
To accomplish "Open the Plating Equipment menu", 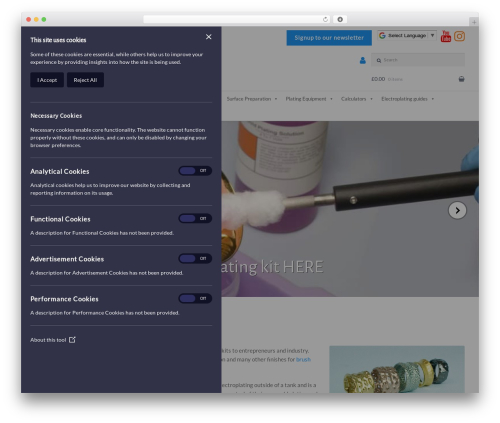I will [306, 99].
